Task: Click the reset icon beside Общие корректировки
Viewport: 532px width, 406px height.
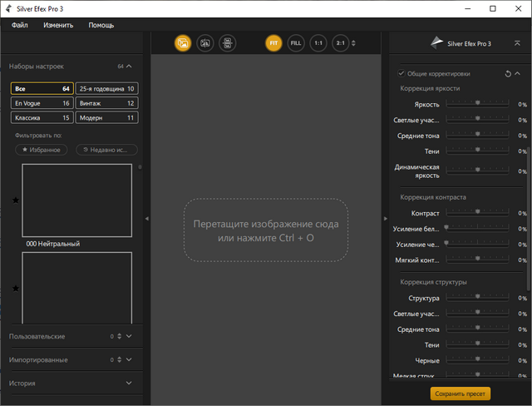Action: (508, 74)
